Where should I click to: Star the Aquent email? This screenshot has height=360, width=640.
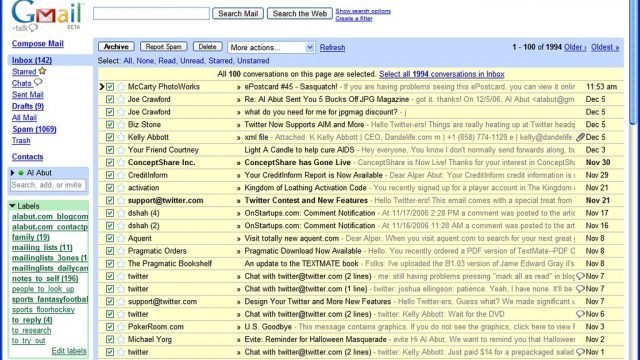[121, 239]
